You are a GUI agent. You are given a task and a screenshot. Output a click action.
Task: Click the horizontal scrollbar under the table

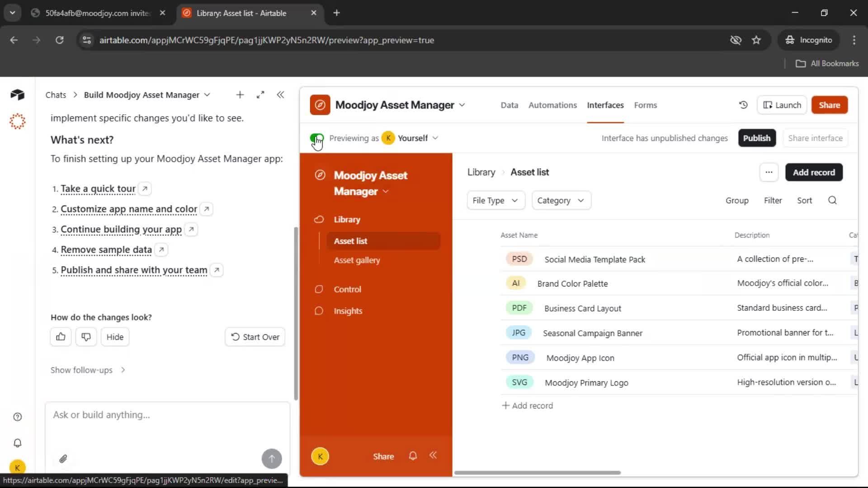[x=537, y=473]
